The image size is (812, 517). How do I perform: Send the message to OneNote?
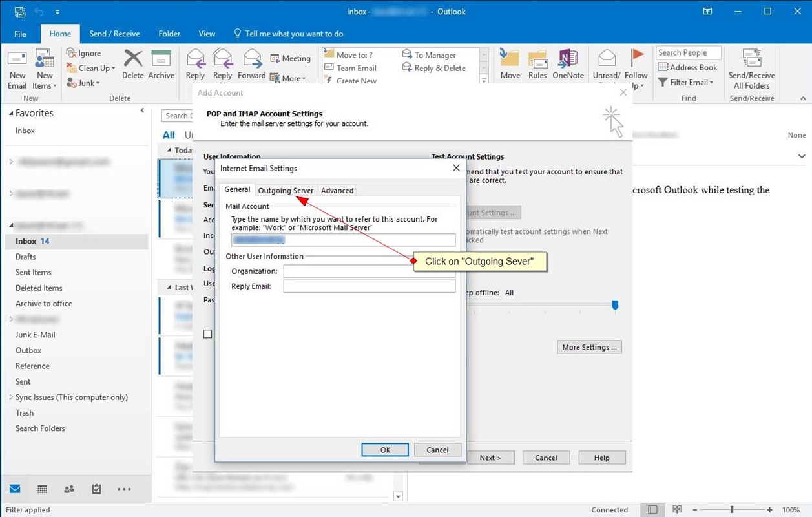click(568, 65)
